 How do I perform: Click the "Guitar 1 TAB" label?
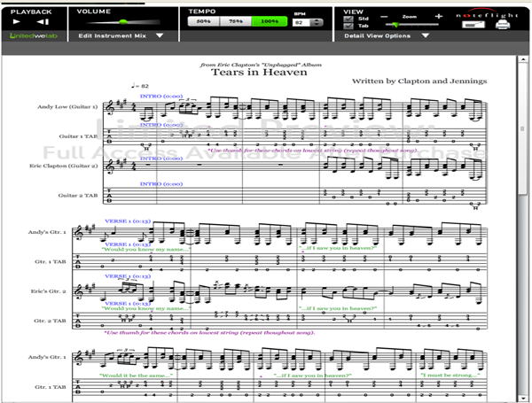[78, 136]
